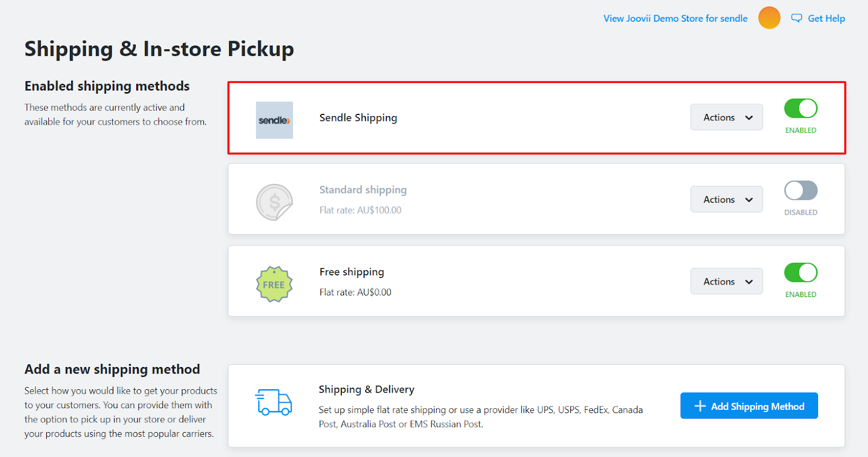Click the Shipping & In-store Pickup page title
The width and height of the screenshot is (868, 457).
tap(159, 49)
